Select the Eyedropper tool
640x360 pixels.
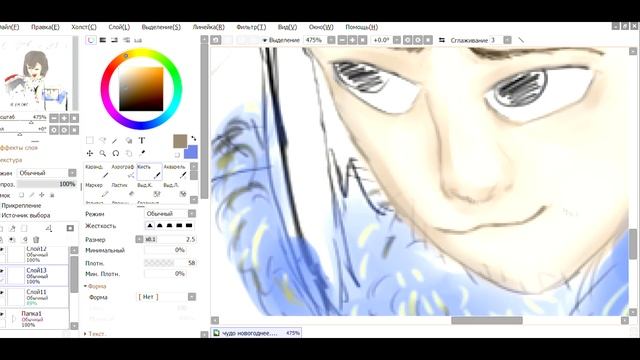tap(142, 153)
